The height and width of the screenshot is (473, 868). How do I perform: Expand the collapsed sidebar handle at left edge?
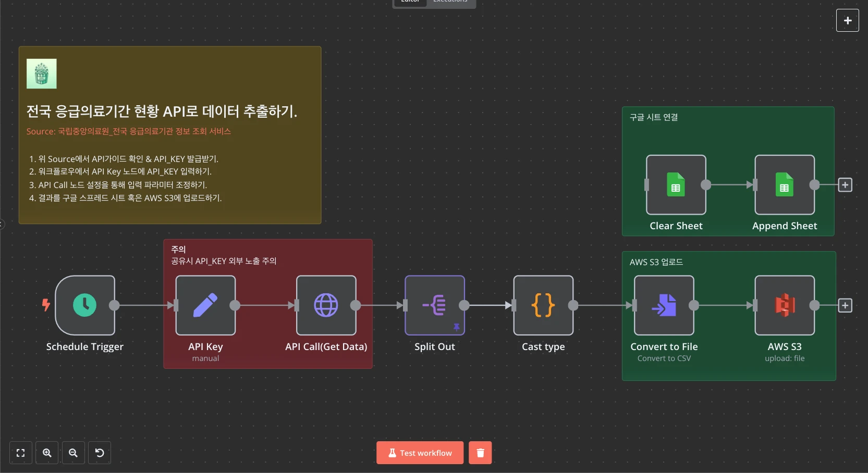pyautogui.click(x=2, y=225)
